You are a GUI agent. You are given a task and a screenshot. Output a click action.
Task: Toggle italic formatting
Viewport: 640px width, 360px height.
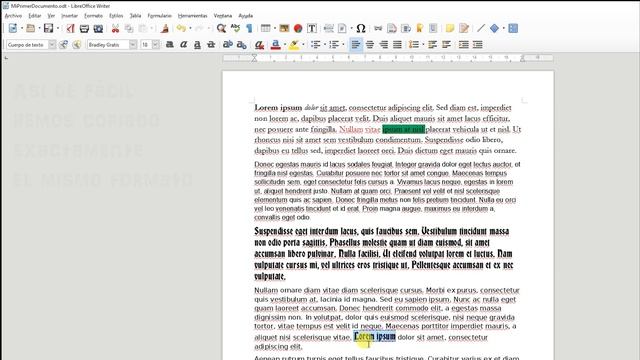(184, 44)
